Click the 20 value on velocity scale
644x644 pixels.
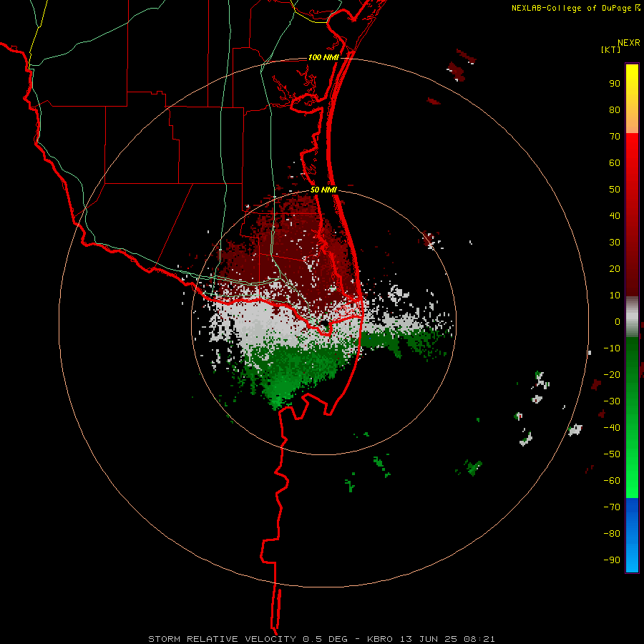pyautogui.click(x=615, y=268)
